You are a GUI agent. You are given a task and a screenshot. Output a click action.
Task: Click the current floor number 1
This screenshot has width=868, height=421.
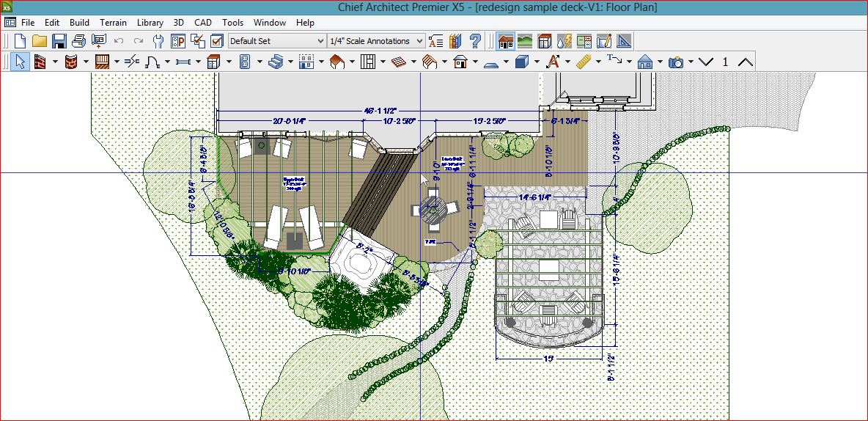click(725, 62)
